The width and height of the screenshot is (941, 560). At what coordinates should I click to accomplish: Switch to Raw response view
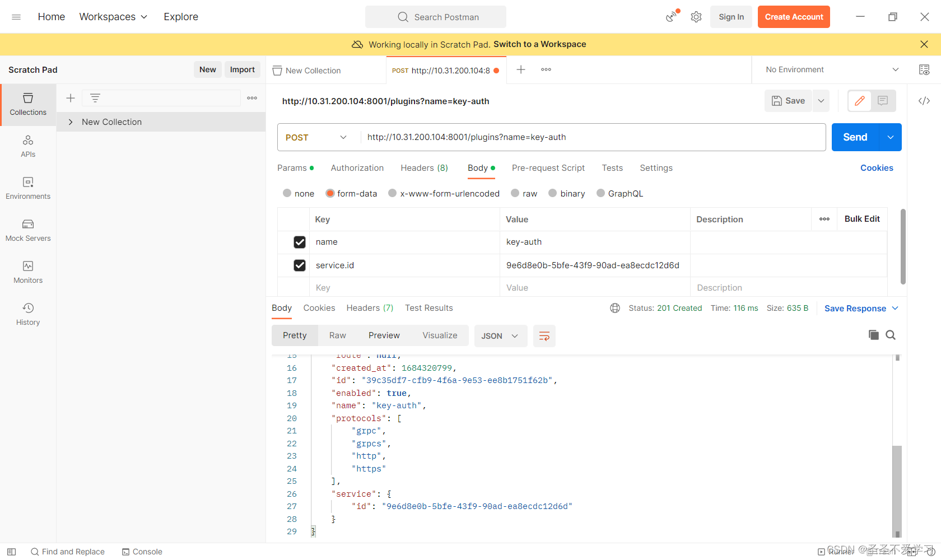pyautogui.click(x=338, y=335)
